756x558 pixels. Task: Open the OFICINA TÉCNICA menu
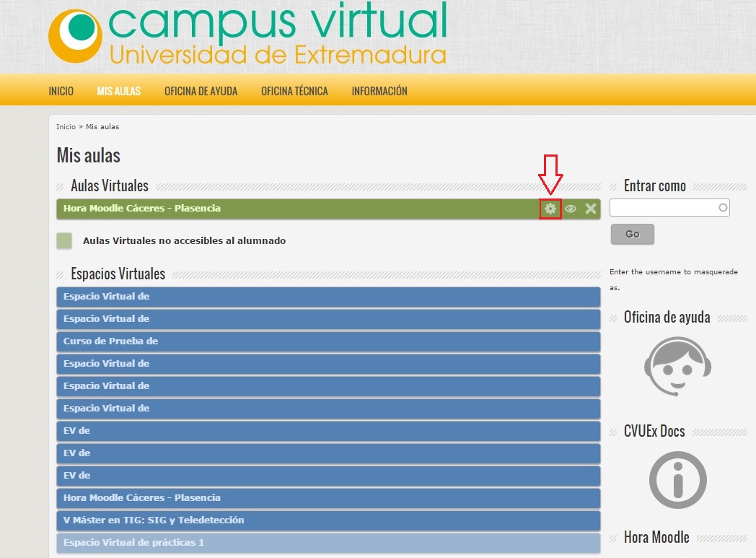click(294, 91)
